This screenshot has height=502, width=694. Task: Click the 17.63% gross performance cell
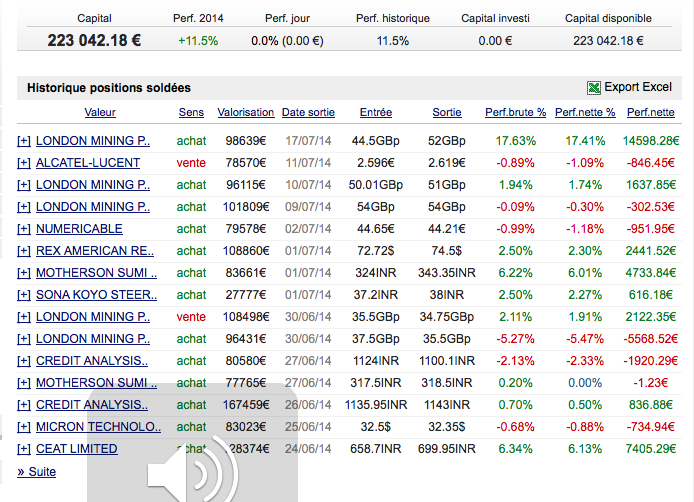(516, 141)
